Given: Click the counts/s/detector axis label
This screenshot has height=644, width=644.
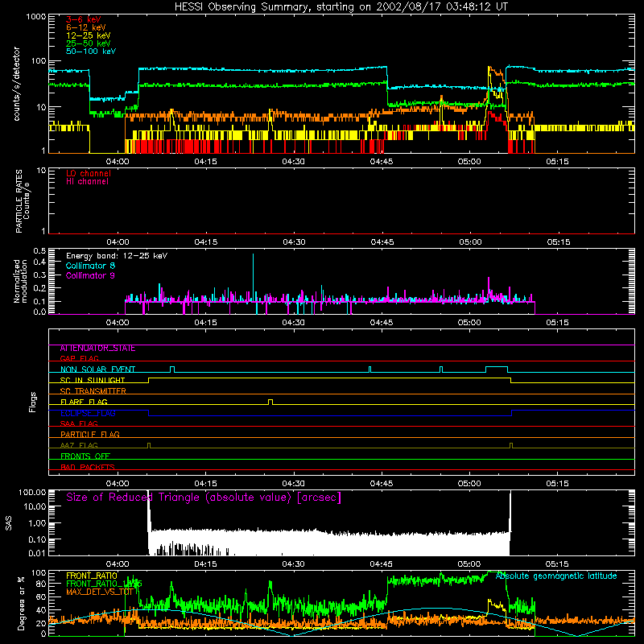Looking at the screenshot, I should click(16, 84).
